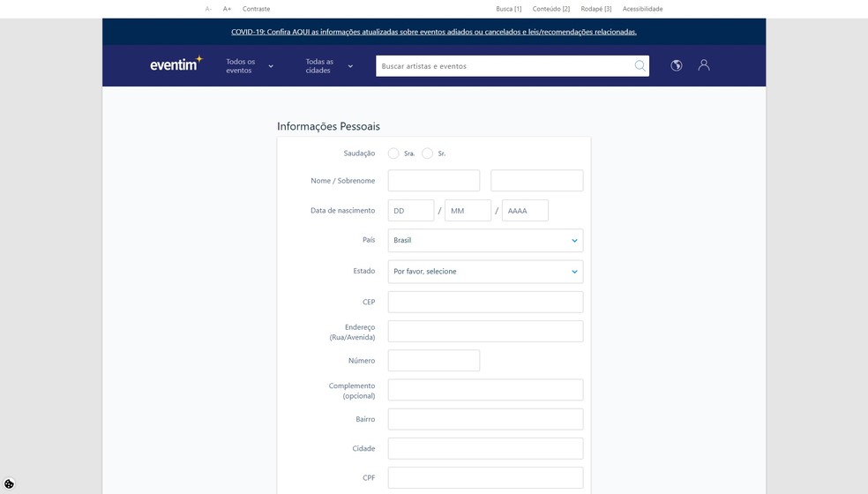Focus the Buscar artistas e eventos field
This screenshot has height=494, width=868.
point(503,66)
